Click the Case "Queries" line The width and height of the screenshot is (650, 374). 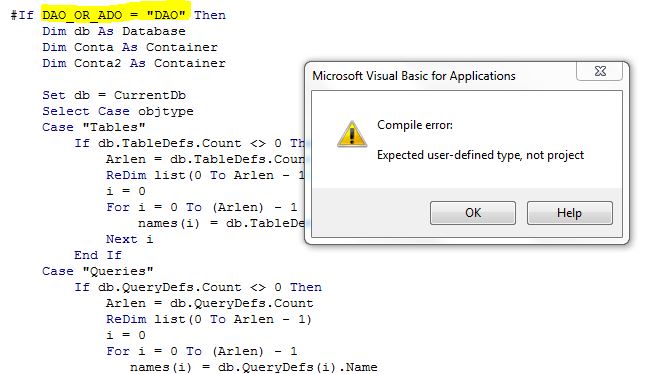[98, 271]
